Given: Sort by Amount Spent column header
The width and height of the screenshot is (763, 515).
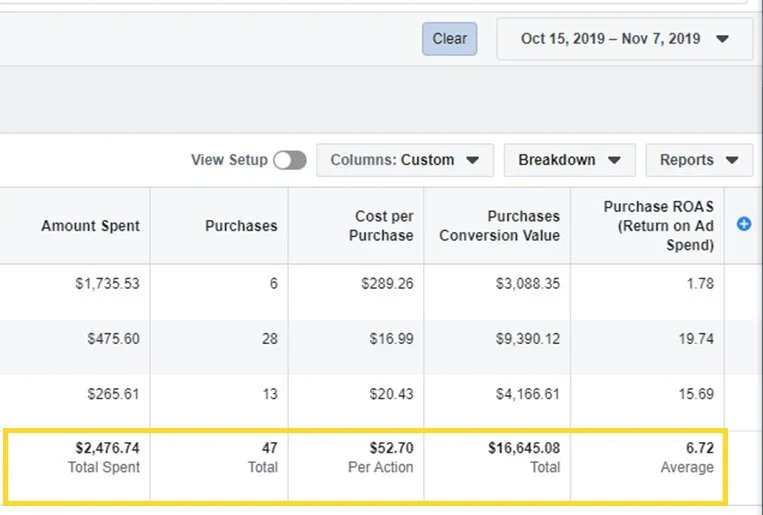Looking at the screenshot, I should [x=90, y=226].
